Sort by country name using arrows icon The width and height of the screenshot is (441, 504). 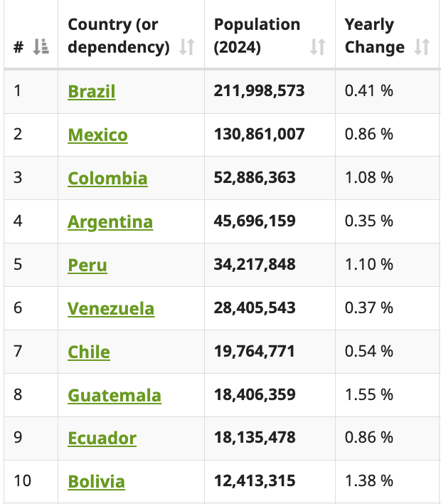pyautogui.click(x=186, y=48)
